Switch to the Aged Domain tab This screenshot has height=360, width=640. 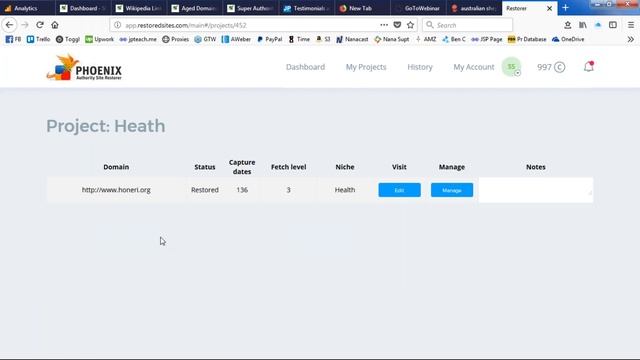coord(195,8)
